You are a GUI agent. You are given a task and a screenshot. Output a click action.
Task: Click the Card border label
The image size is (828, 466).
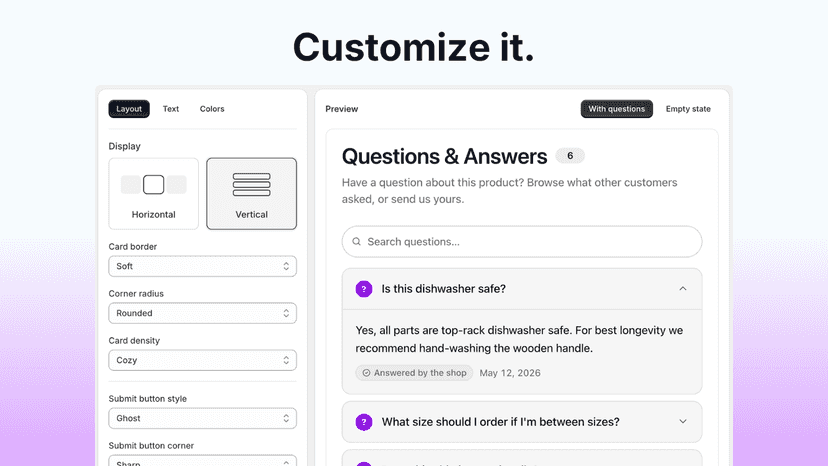click(x=133, y=247)
